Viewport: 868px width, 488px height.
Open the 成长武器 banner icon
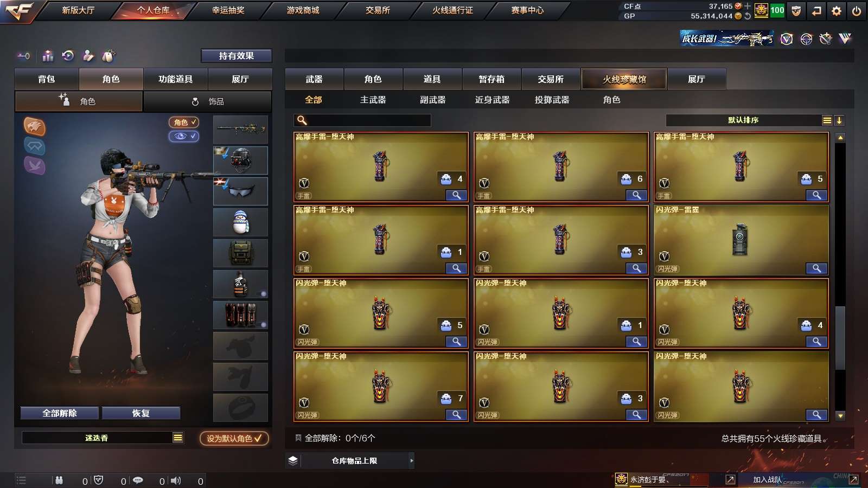pyautogui.click(x=727, y=38)
